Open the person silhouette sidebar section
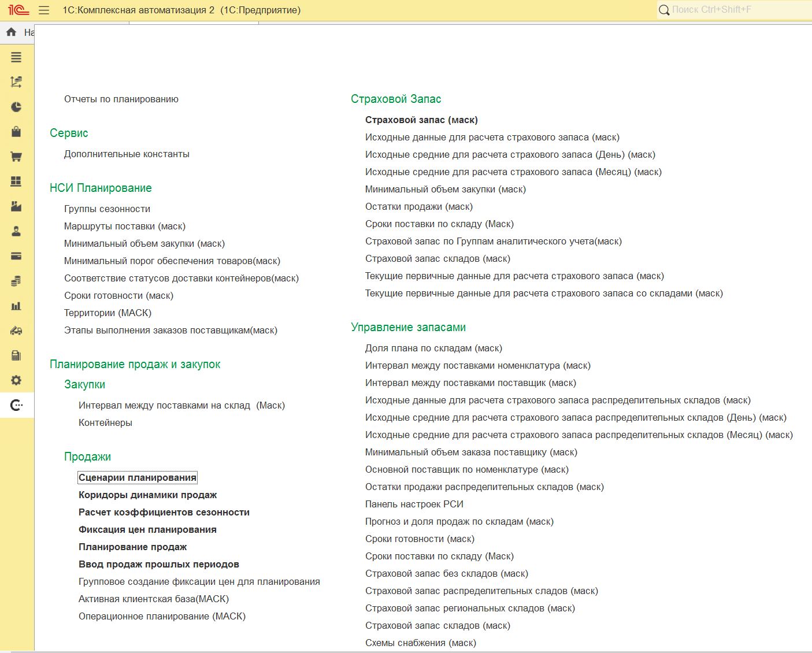812x653 pixels. click(16, 231)
